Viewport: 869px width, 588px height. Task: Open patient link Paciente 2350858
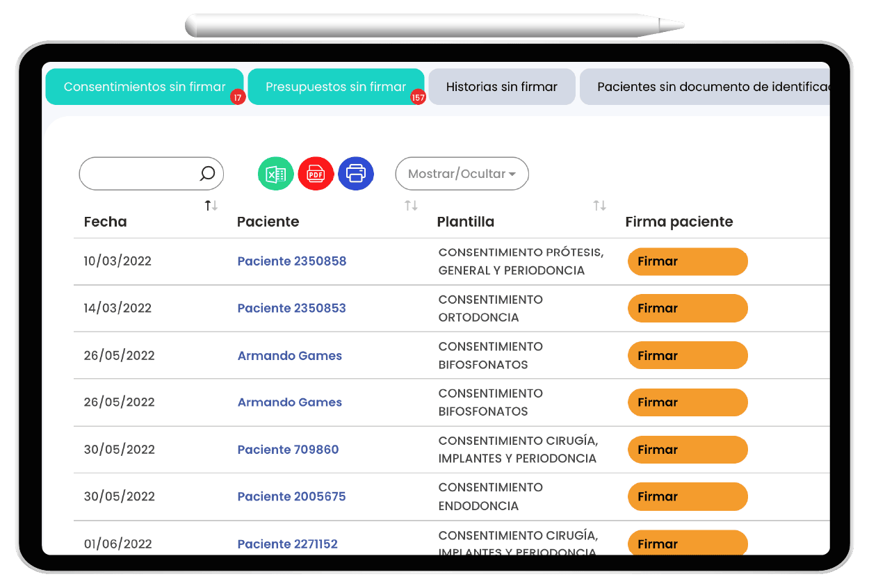tap(292, 261)
